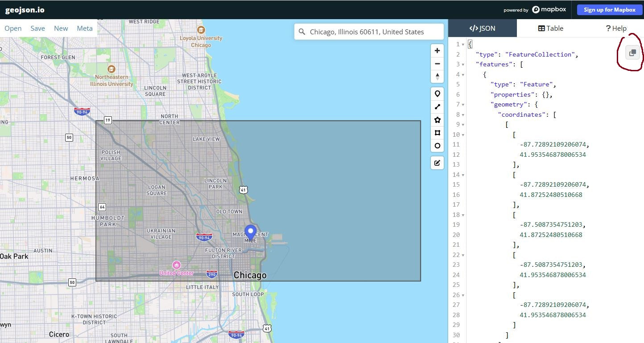This screenshot has height=343, width=644.
Task: Click the Chicago location search field
Action: coord(372,32)
